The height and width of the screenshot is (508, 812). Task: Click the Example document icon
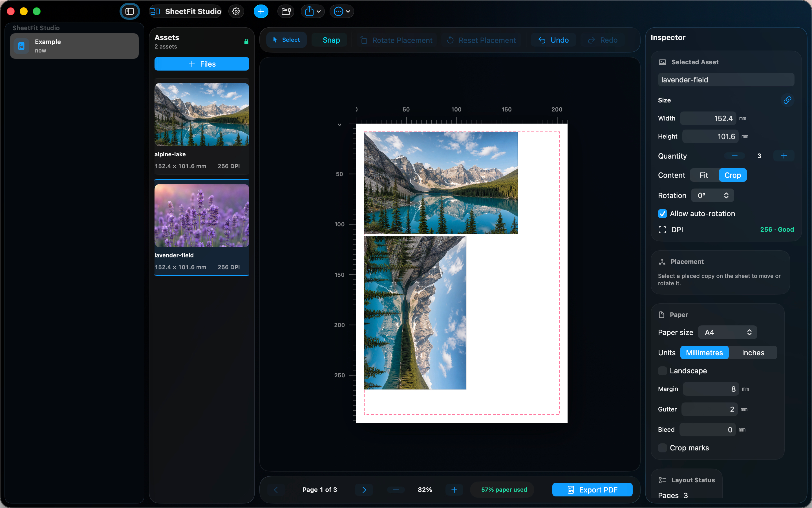[x=21, y=46]
